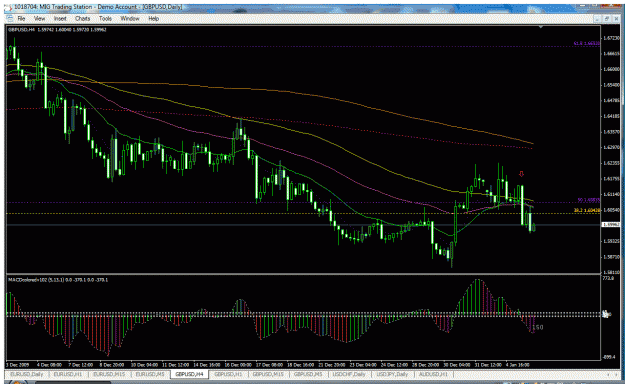Open the Window menu
The width and height of the screenshot is (625, 384).
[x=130, y=18]
